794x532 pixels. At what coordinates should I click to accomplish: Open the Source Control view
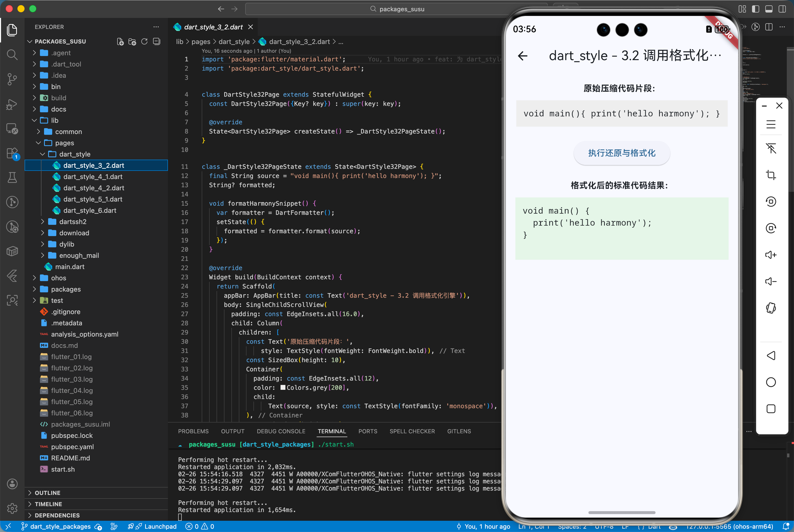(12, 79)
